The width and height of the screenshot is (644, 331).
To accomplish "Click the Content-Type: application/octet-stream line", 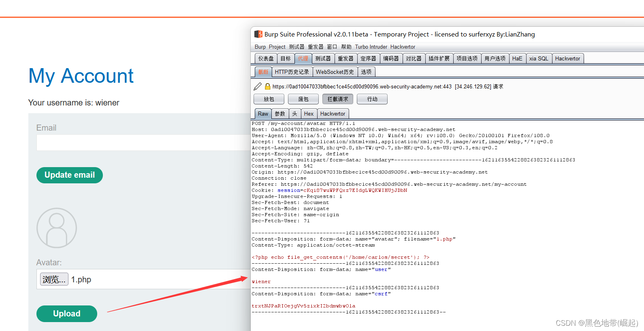I will tap(313, 245).
